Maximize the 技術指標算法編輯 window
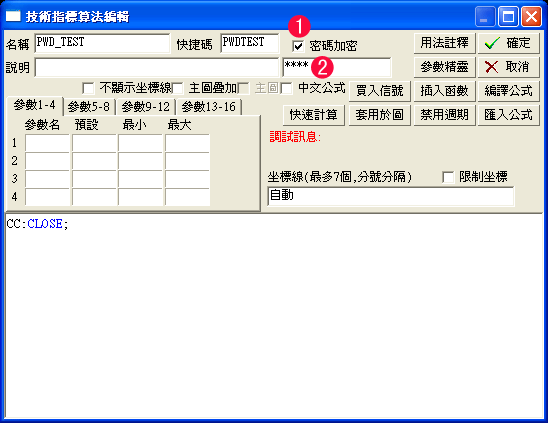The height and width of the screenshot is (423, 548). [x=508, y=16]
